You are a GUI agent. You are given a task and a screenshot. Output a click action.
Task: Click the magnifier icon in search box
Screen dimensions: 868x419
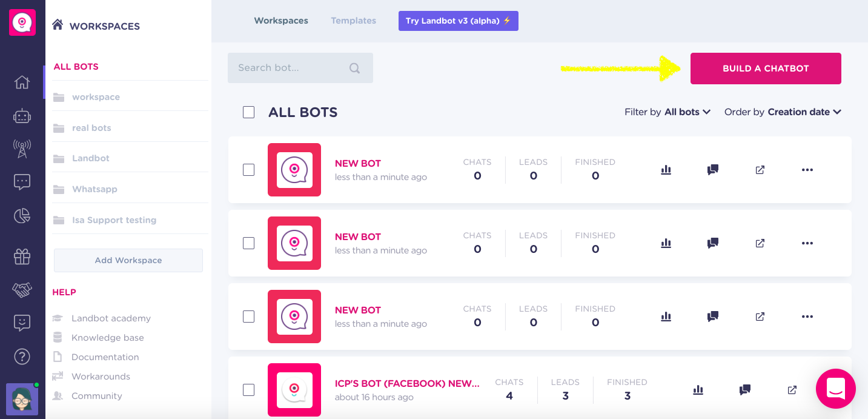coord(355,68)
